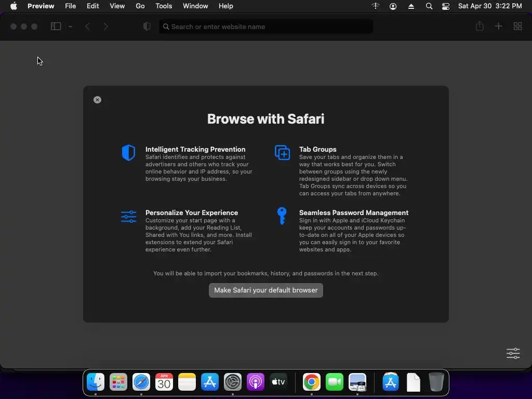
Task: Open the Window menu
Action: point(195,6)
